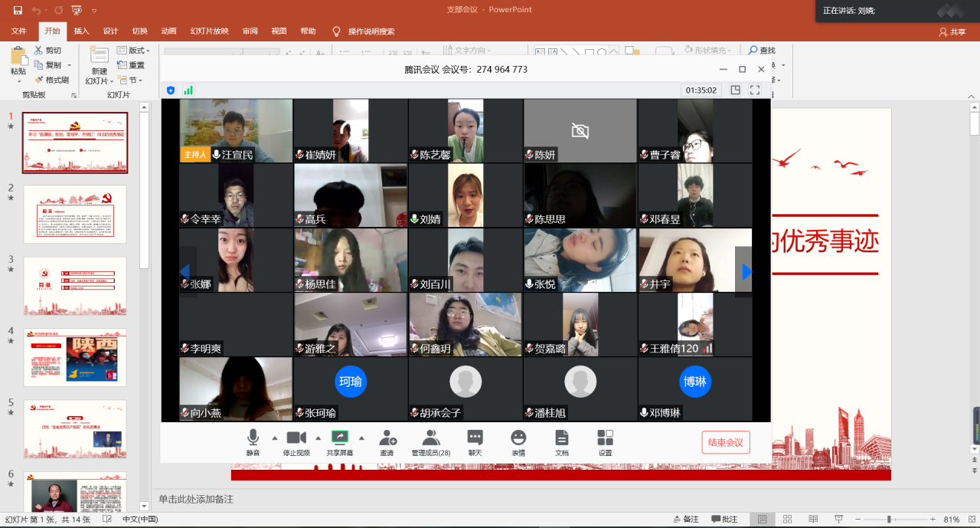Go to next page of participant videos
Screen dimensions: 980x528
pos(746,272)
